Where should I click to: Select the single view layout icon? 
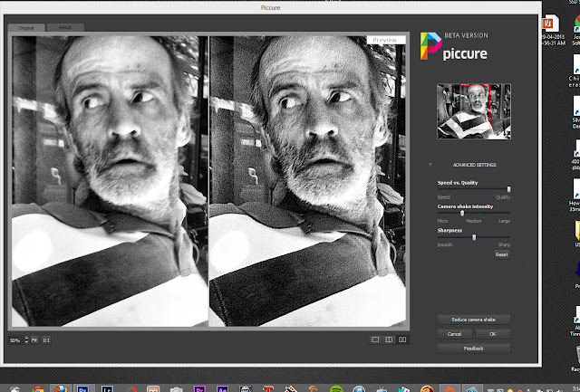pos(374,339)
